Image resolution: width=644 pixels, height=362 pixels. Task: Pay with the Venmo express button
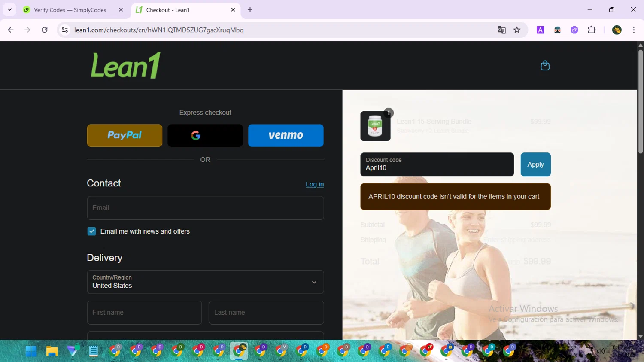(x=286, y=136)
